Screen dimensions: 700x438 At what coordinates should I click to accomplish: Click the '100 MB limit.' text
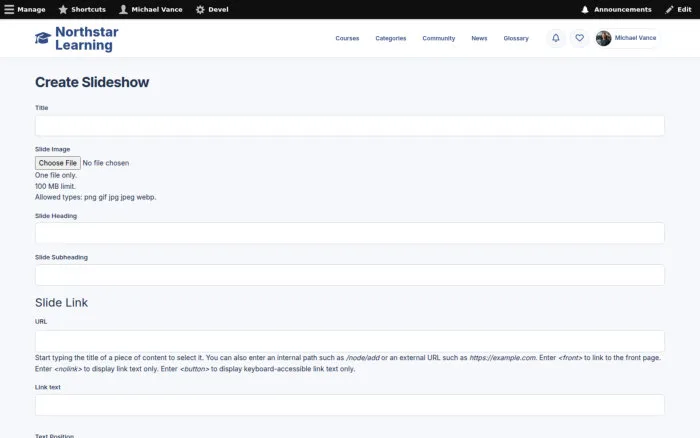(x=55, y=186)
